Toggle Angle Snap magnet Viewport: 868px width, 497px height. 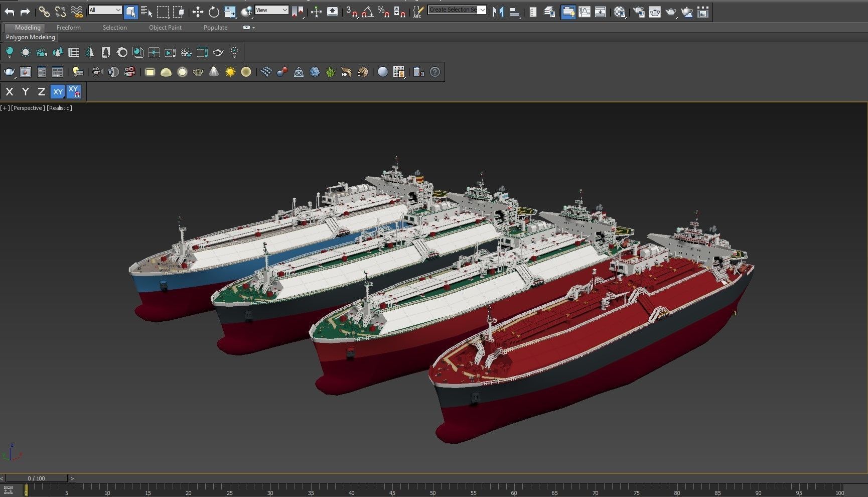pyautogui.click(x=368, y=12)
